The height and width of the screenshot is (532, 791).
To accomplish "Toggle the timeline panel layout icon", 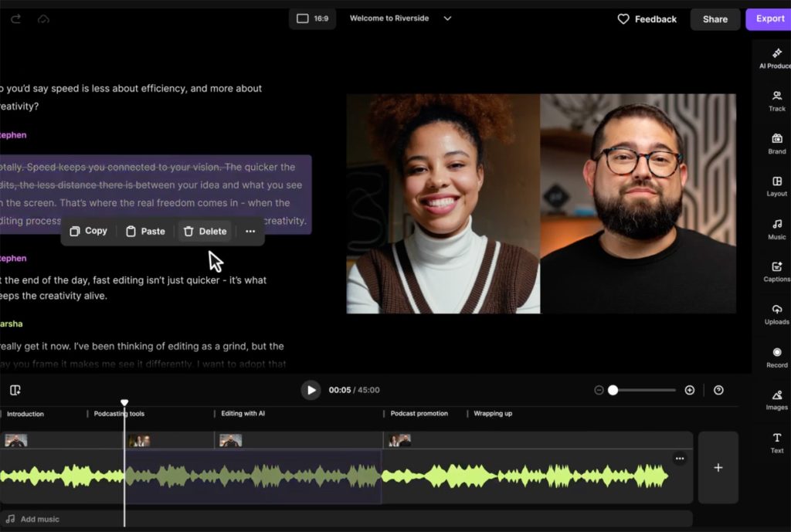I will [x=15, y=391].
